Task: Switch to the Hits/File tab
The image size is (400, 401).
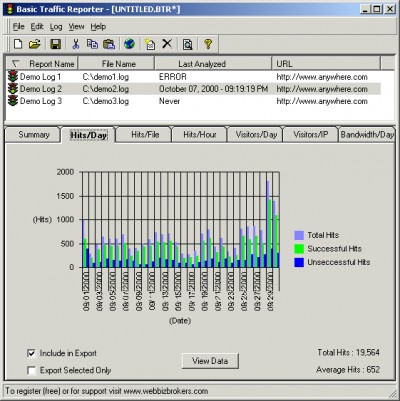Action: [x=145, y=135]
